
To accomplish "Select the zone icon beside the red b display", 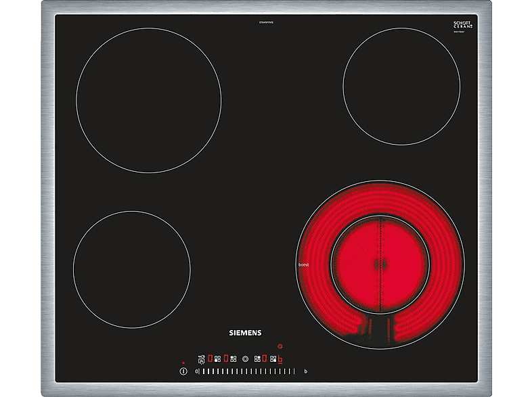I will click(273, 359).
